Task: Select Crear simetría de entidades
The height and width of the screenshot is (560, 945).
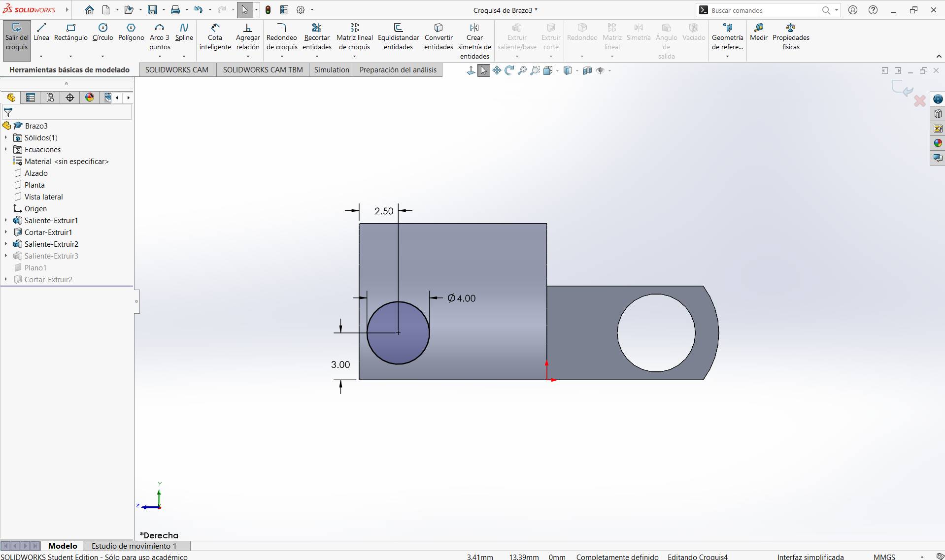Action: 474,41
